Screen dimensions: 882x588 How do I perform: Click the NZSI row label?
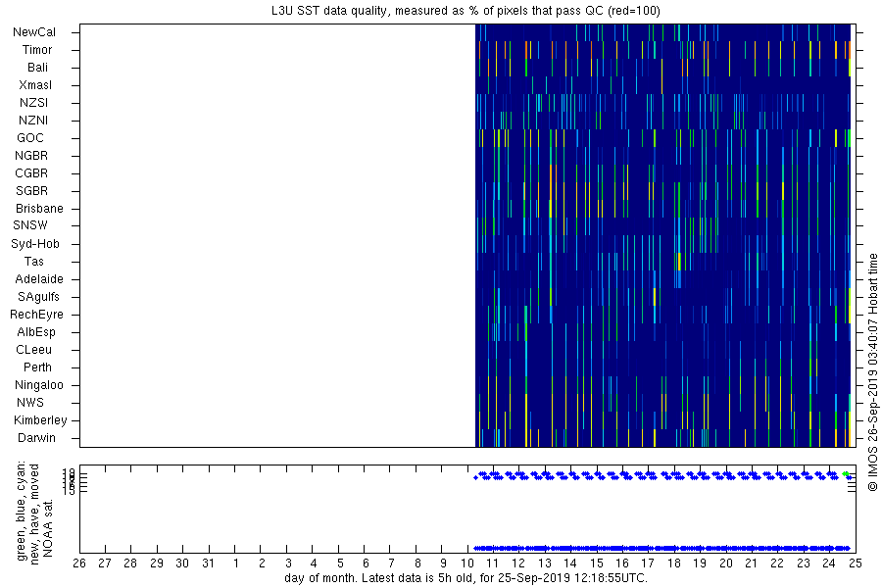click(x=33, y=102)
